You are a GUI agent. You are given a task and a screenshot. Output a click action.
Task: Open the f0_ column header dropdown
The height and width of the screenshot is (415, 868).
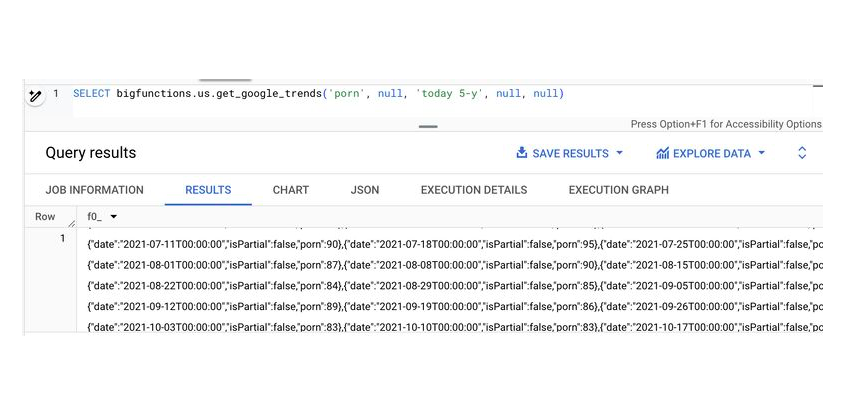pyautogui.click(x=113, y=217)
